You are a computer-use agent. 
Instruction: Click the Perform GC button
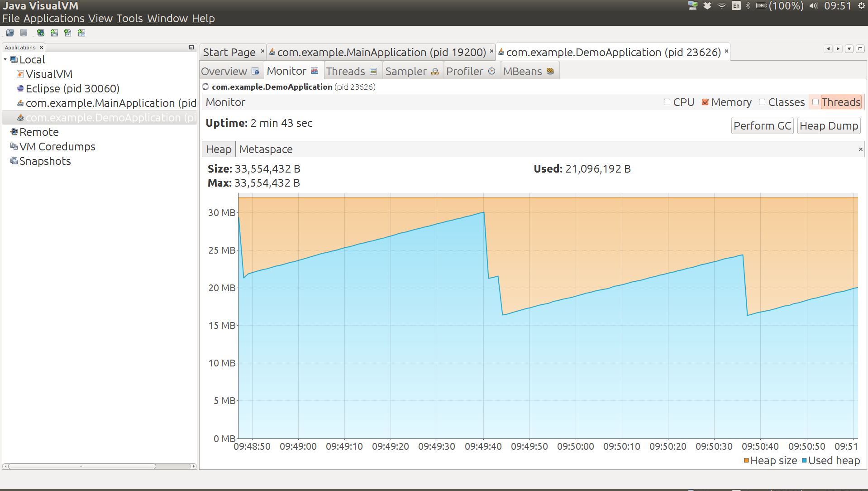762,126
